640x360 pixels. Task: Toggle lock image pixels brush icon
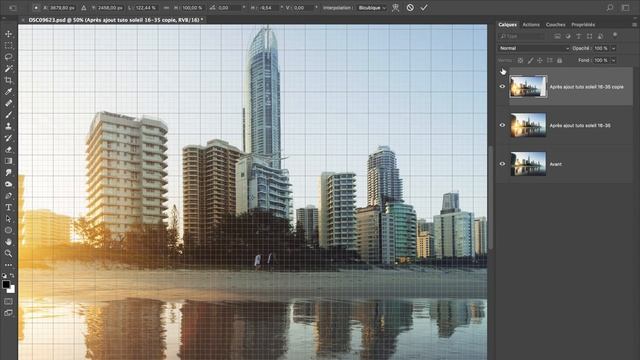tap(530, 60)
